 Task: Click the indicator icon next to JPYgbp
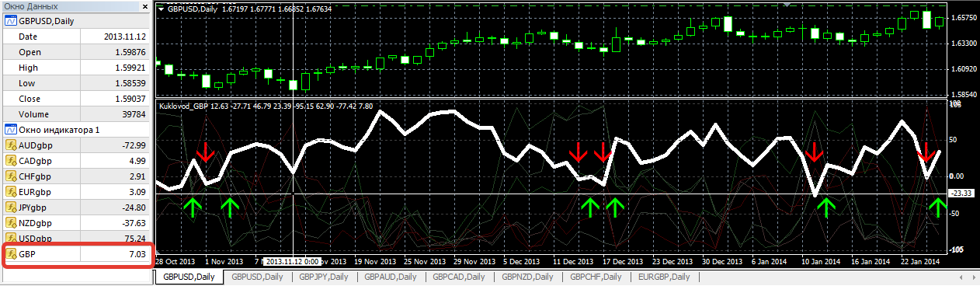tap(12, 207)
